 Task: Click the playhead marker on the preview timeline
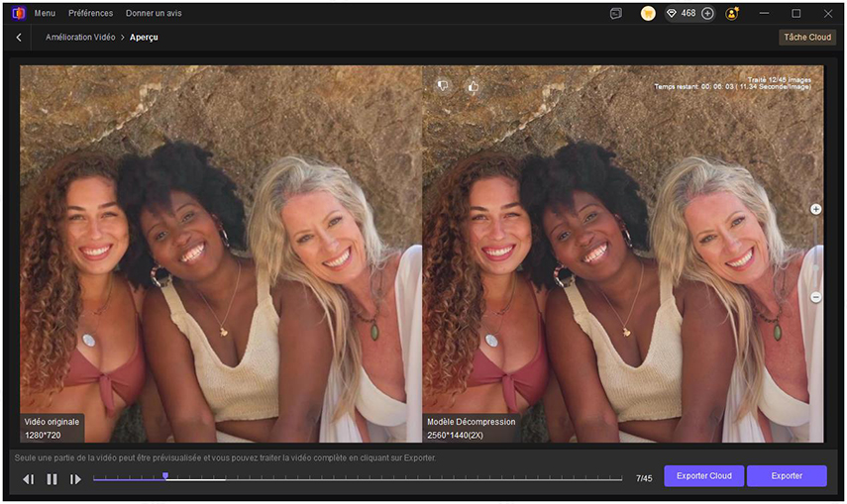click(x=165, y=476)
